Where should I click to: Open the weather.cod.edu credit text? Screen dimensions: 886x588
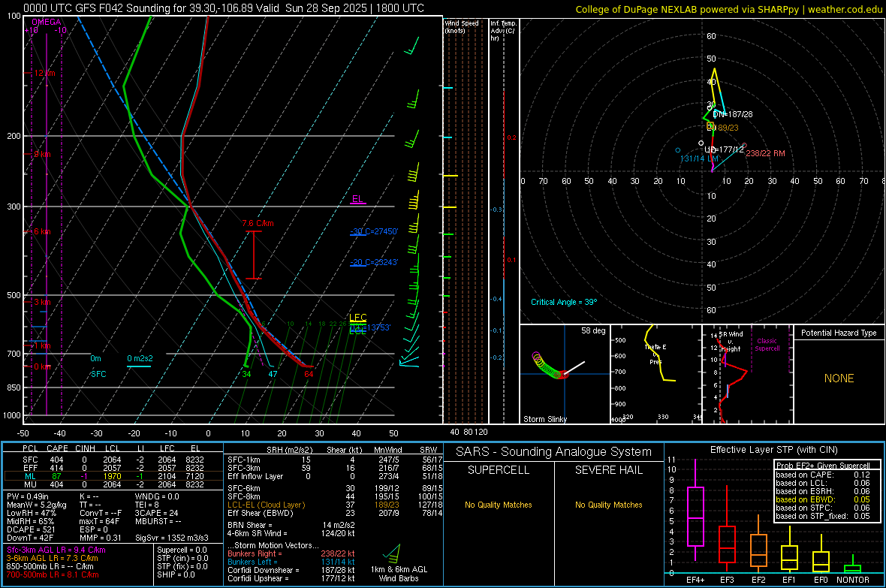point(728,9)
